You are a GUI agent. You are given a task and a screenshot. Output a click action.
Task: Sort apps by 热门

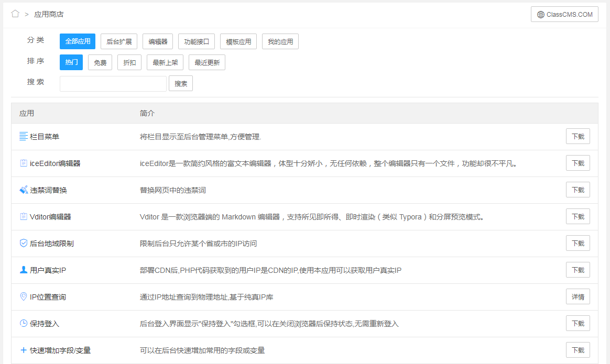pos(71,62)
